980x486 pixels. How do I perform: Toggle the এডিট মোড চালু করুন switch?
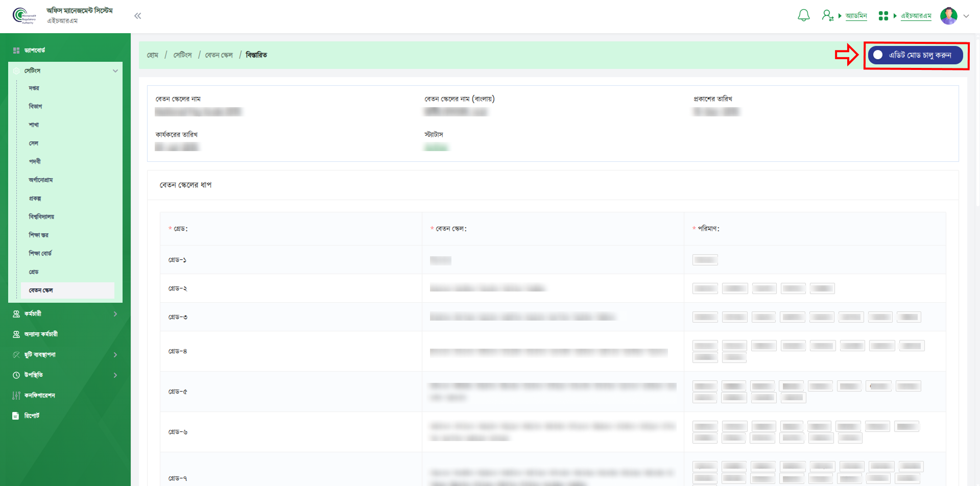pos(878,55)
